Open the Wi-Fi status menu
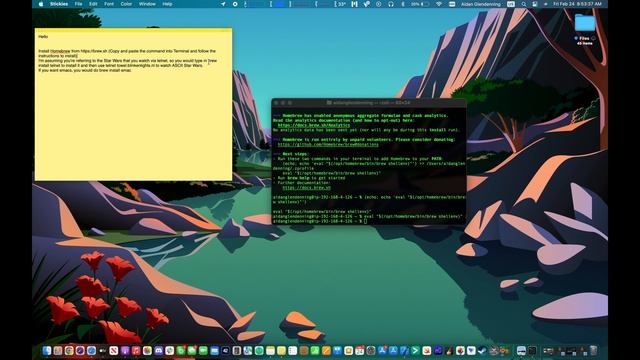Screen dimensions: 640x360 [x=439, y=4]
